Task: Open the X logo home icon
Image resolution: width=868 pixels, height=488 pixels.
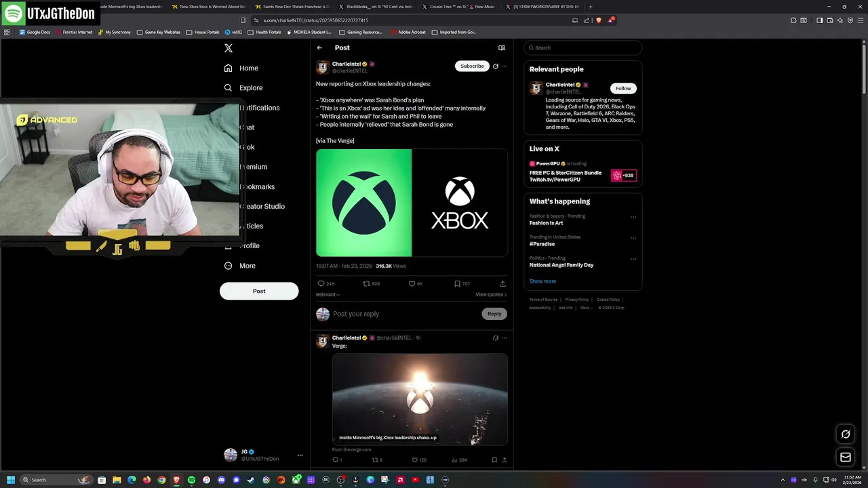Action: coord(229,48)
